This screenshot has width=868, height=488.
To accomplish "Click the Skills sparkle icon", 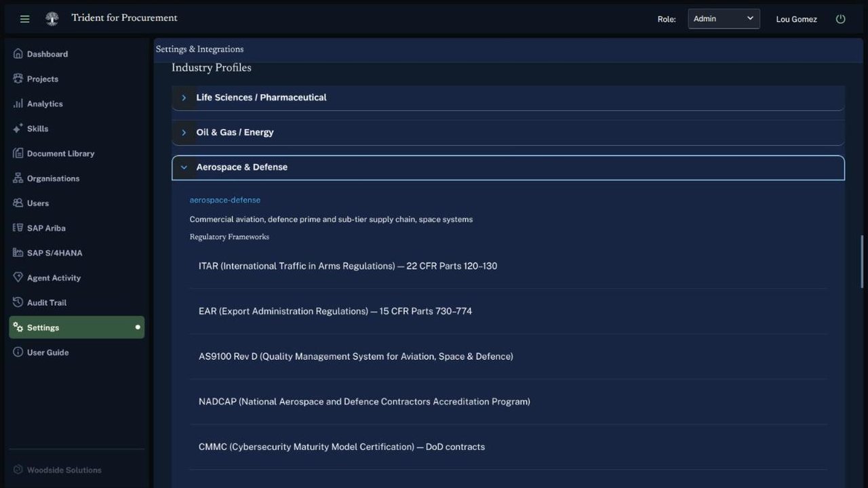I will point(18,128).
